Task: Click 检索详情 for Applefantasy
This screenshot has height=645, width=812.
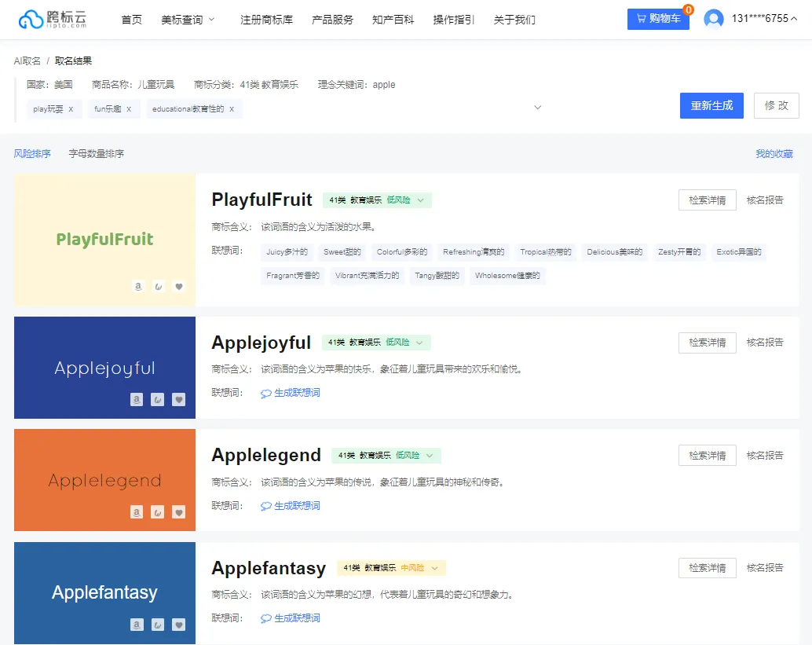Action: point(708,568)
